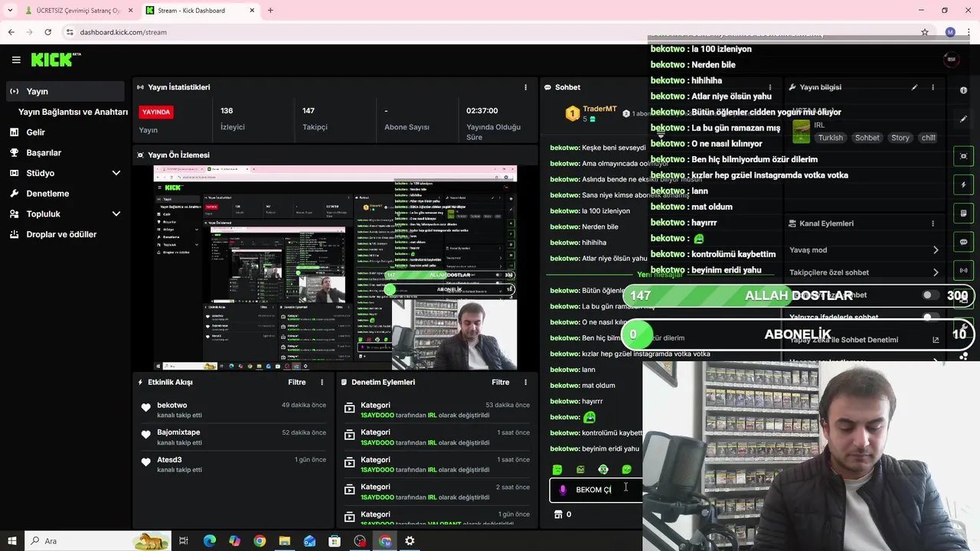Click the Kick logo

[55, 60]
